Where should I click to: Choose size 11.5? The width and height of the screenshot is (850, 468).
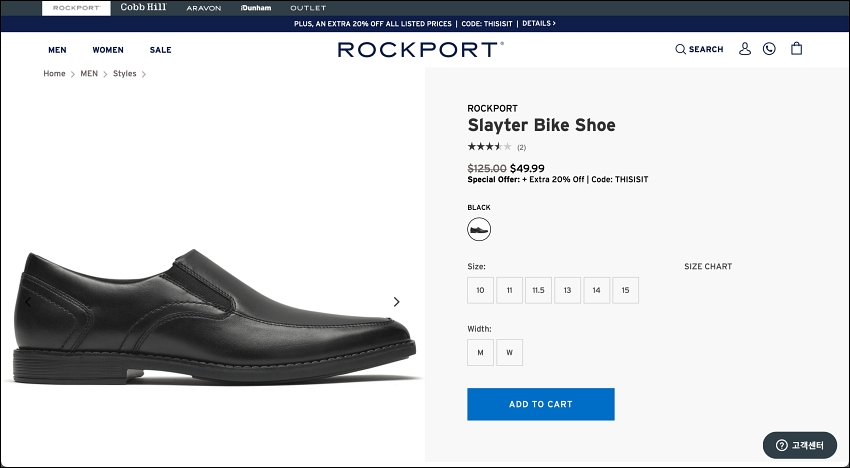[538, 290]
